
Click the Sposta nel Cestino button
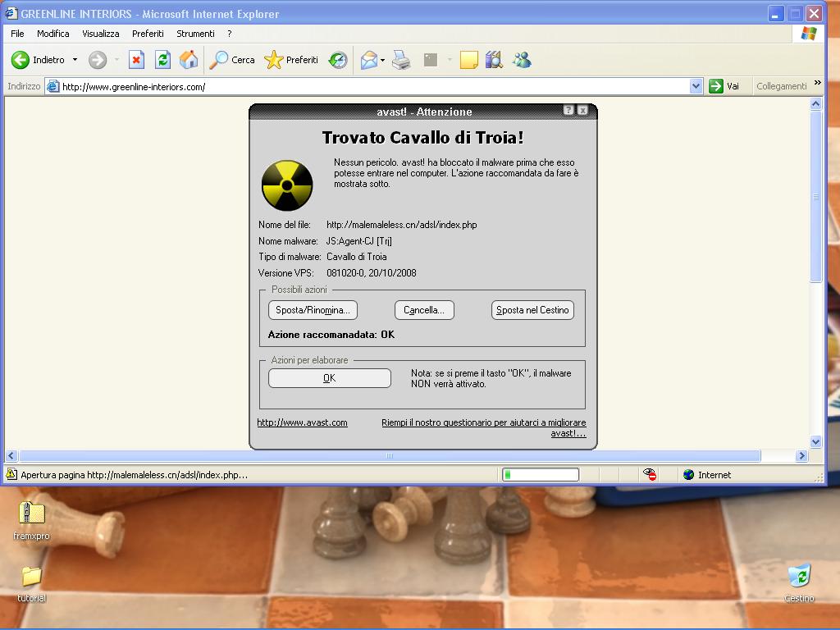click(532, 310)
